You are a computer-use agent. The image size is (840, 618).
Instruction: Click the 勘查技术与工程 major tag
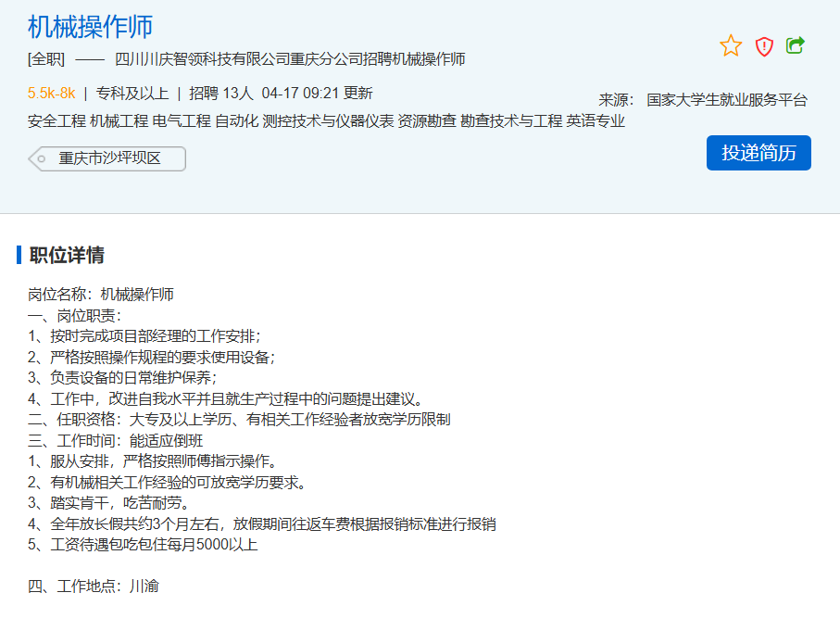click(511, 121)
